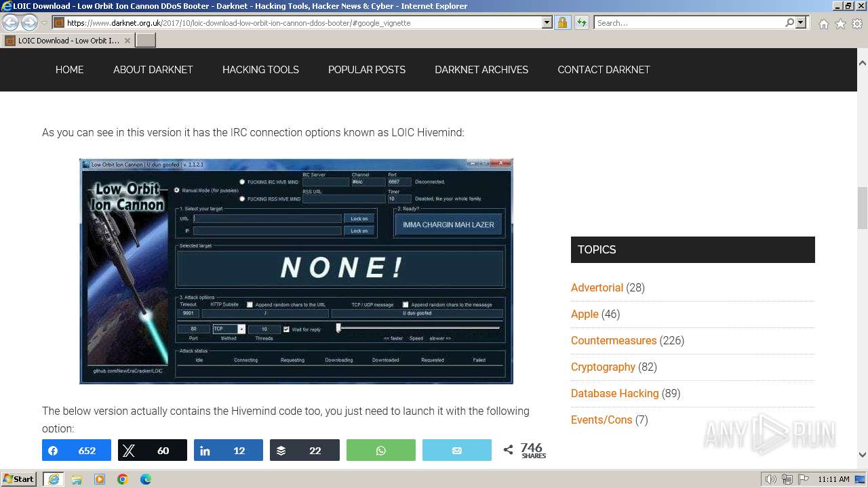
Task: Open POPULAR POSTS menu item
Action: pos(367,70)
